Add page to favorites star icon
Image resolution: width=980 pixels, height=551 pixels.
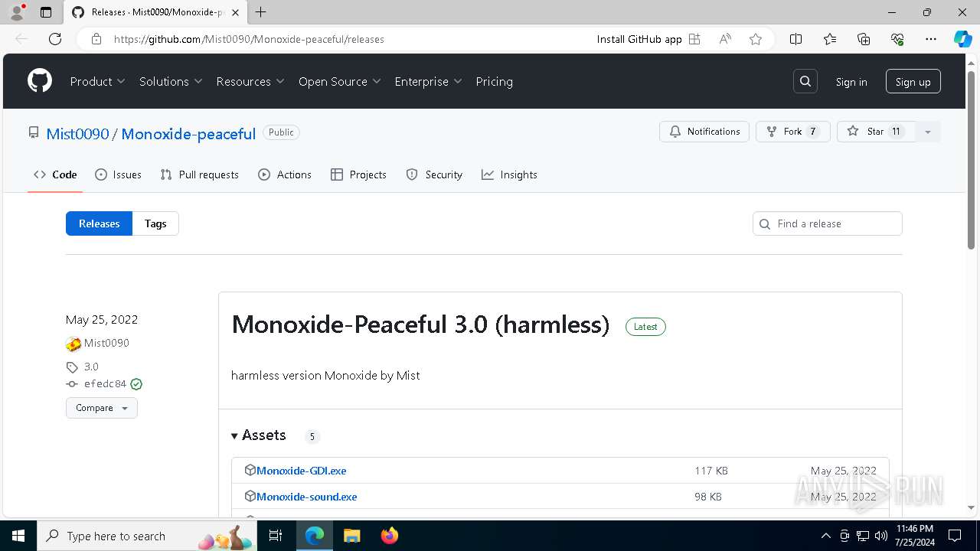(x=756, y=39)
